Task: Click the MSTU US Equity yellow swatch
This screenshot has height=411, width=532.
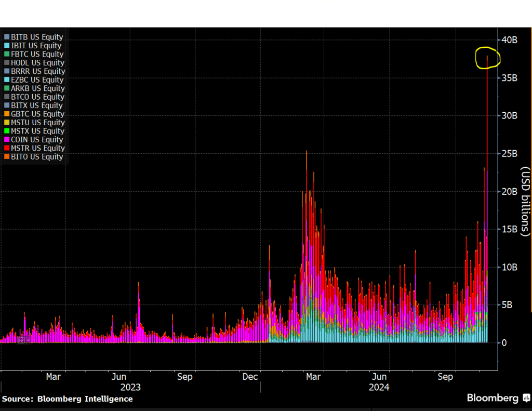Action: click(7, 123)
